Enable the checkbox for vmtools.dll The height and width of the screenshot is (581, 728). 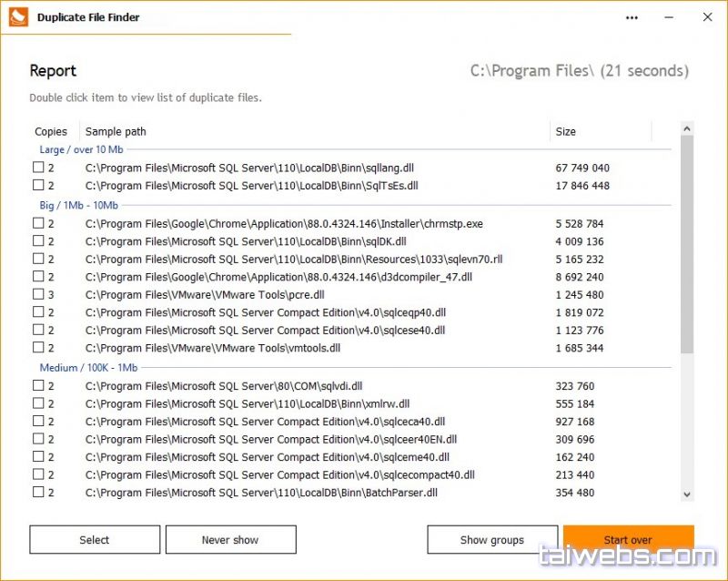pyautogui.click(x=38, y=348)
